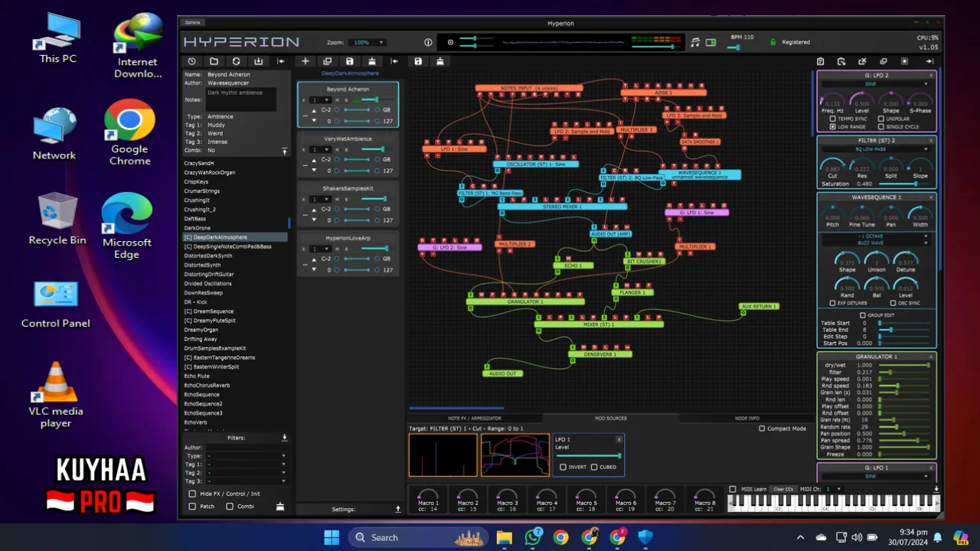
Task: Click the copy-settings icon beside the clipboard
Action: point(841,61)
